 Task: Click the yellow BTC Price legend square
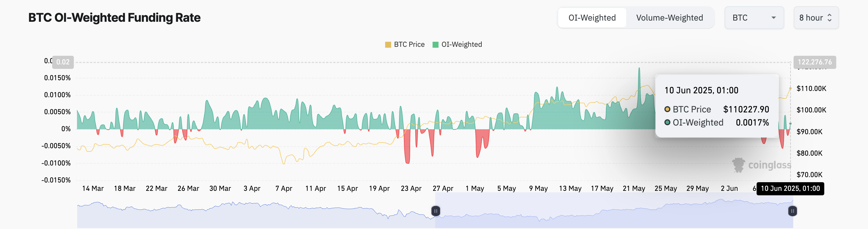[388, 45]
